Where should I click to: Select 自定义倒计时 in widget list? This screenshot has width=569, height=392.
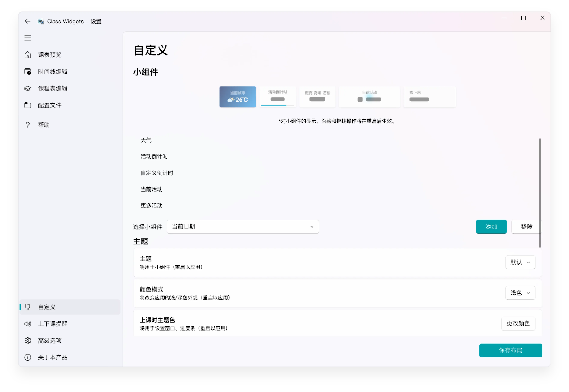(157, 173)
